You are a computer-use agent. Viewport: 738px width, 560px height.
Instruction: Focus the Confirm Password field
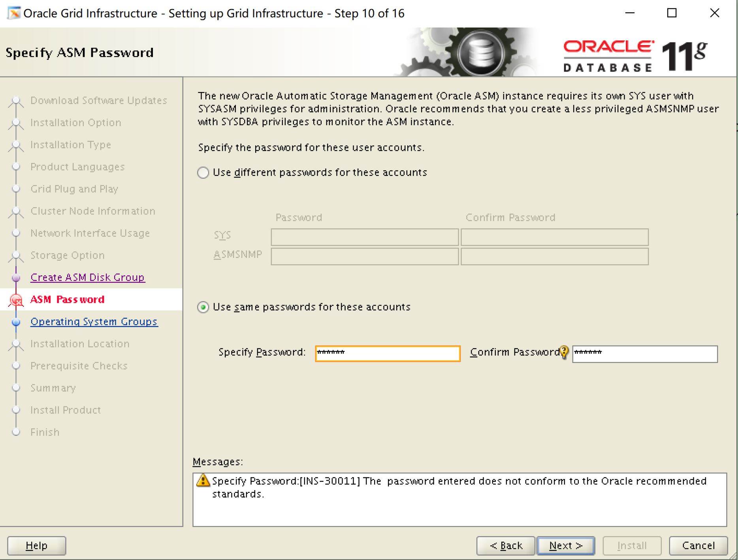coord(645,354)
